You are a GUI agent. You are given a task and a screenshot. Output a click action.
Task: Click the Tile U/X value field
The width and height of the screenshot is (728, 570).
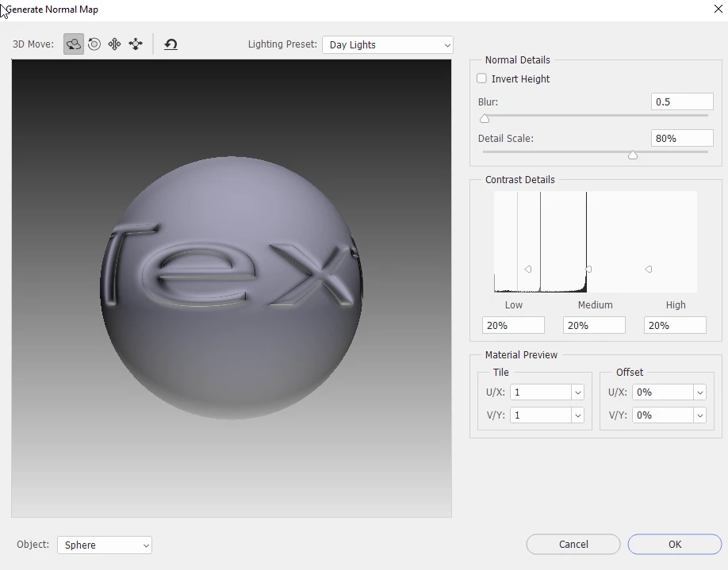click(541, 392)
